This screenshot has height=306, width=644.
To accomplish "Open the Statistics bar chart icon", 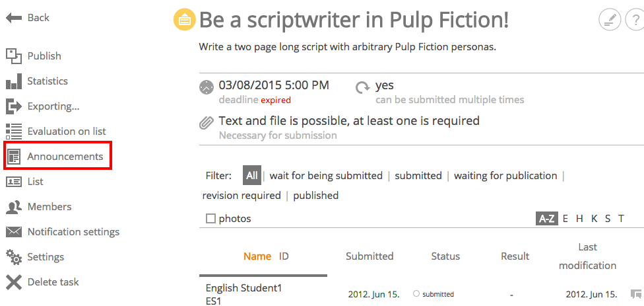I will point(14,81).
